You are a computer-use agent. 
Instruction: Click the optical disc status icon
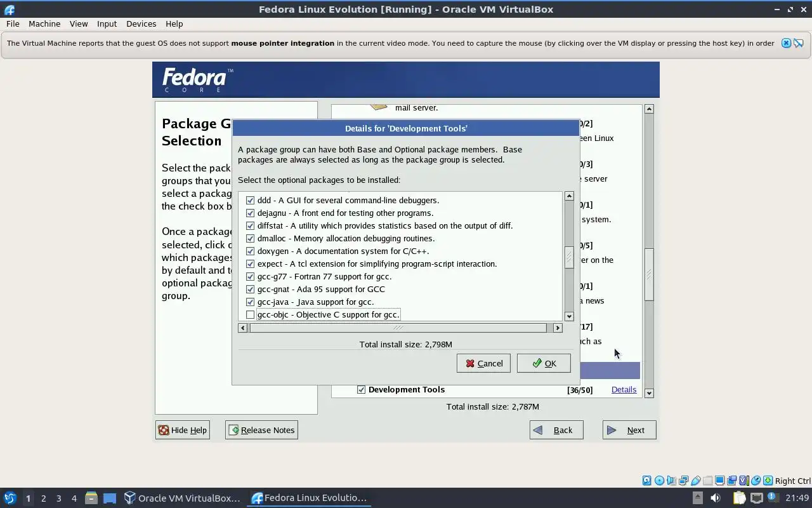659,481
